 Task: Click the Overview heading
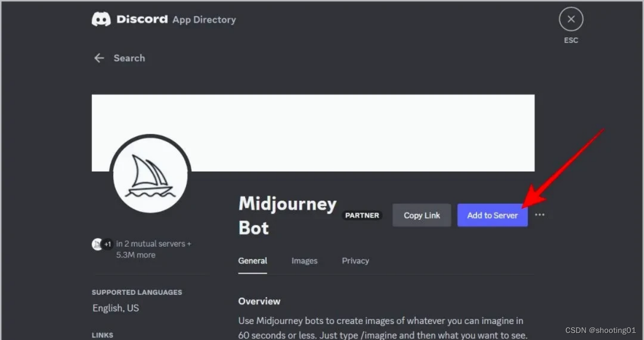[259, 301]
